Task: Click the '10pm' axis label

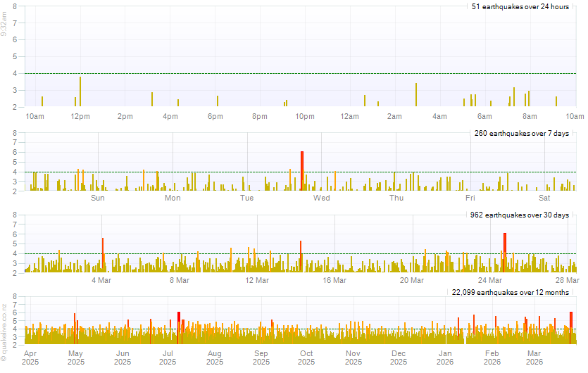Action: tap(304, 116)
